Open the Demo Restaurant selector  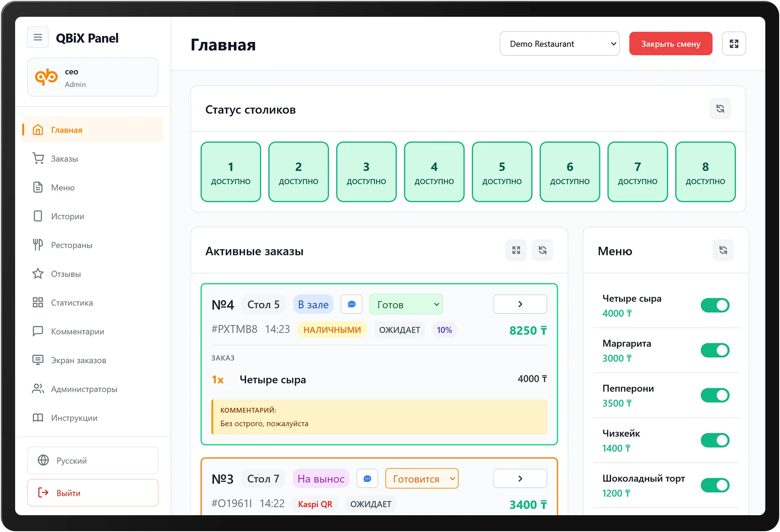pos(560,43)
